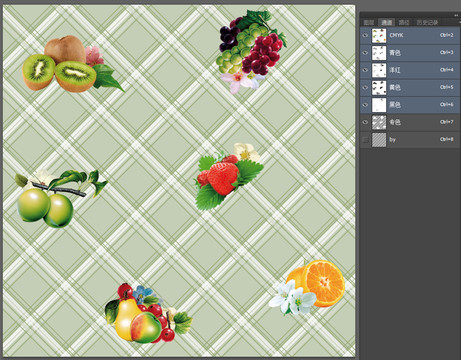Select the 黑色 channel row
Screen dimensions: 461x360
point(410,105)
